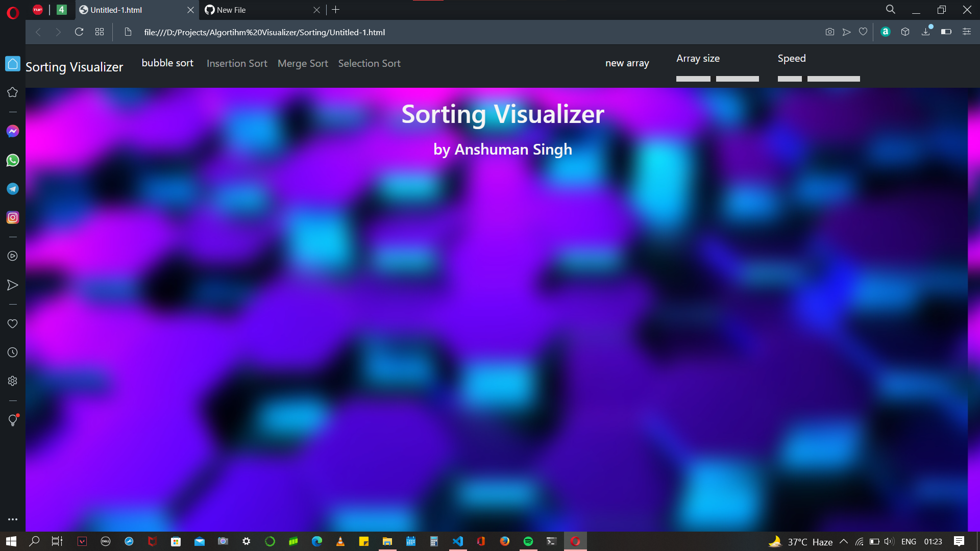
Task: Reload the current page
Action: click(x=79, y=32)
